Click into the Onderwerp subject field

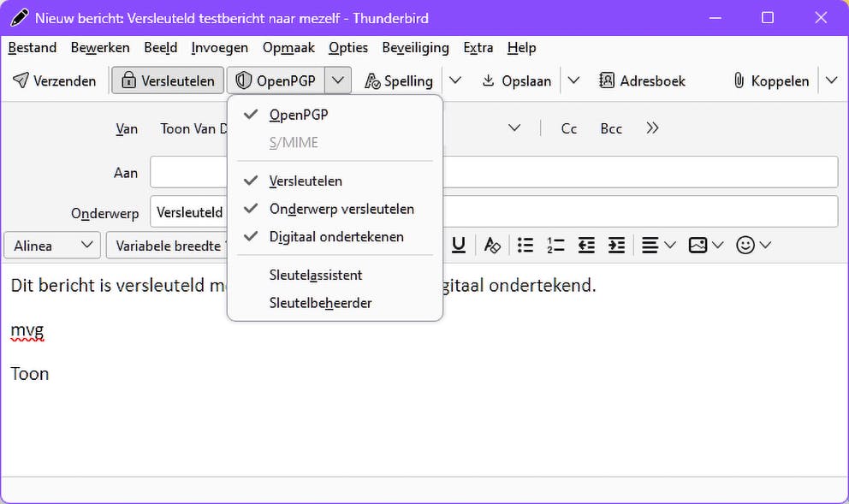click(x=494, y=211)
